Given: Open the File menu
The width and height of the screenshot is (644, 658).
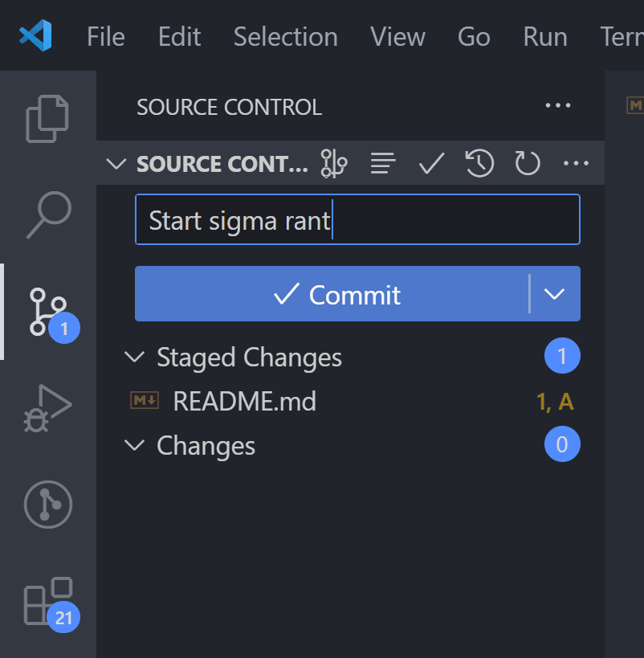Looking at the screenshot, I should pyautogui.click(x=106, y=37).
